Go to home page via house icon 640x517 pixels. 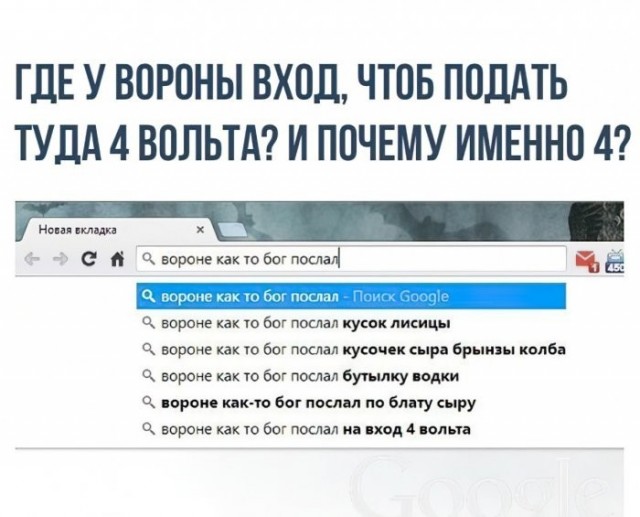[117, 259]
